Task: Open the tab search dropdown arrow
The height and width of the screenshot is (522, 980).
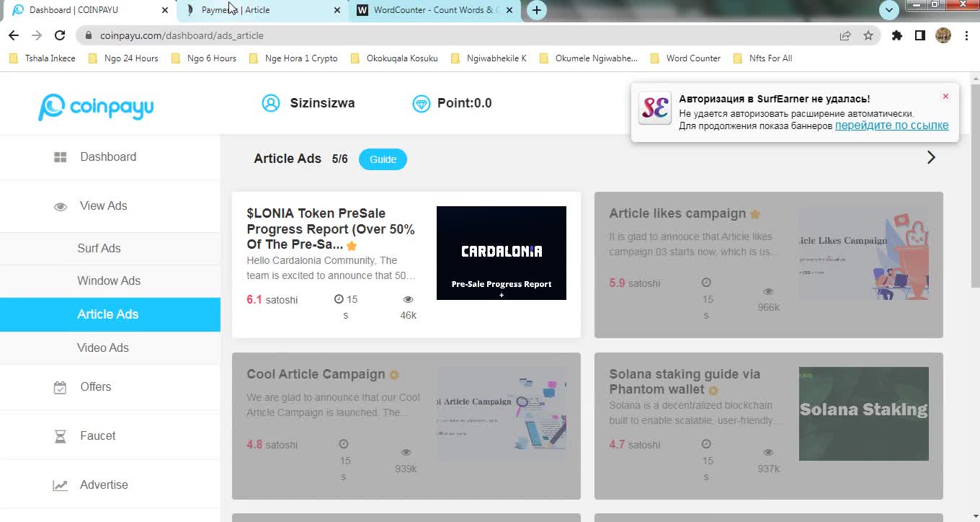Action: 888,10
